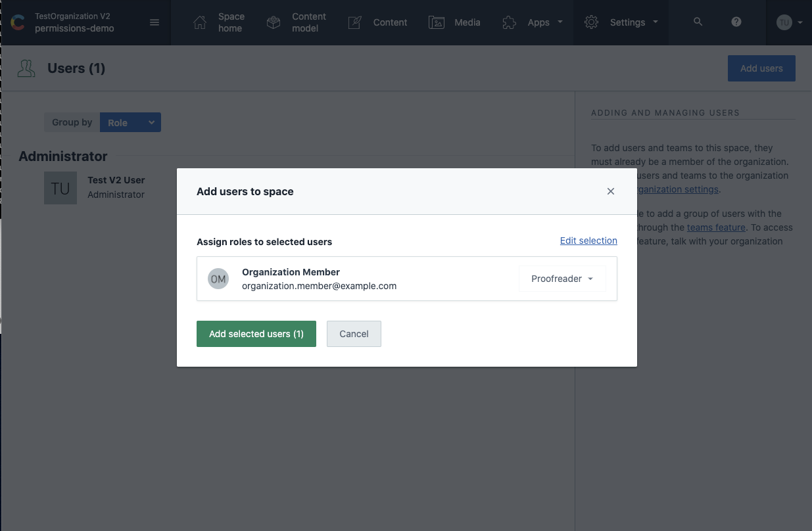Expand the Settings menu arrow
Image resolution: width=812 pixels, height=531 pixels.
tap(656, 22)
